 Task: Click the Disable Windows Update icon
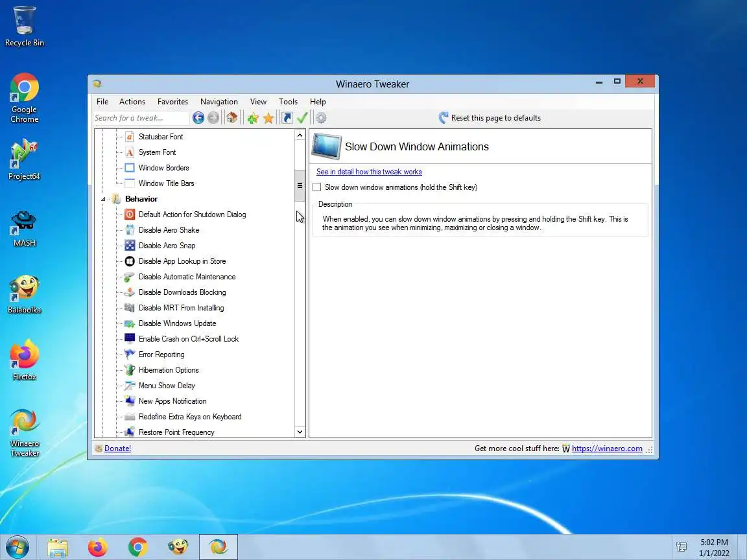(130, 323)
